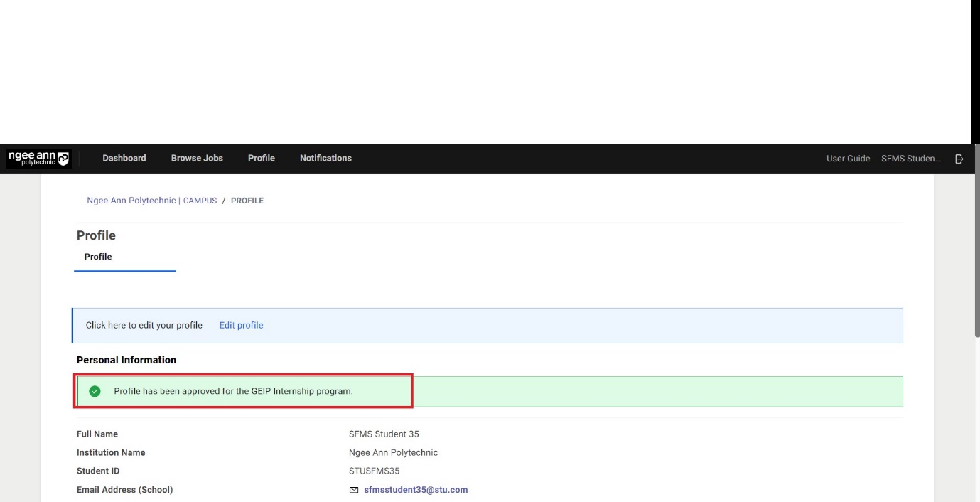Go to Browse Jobs
This screenshot has width=980, height=502.
(197, 159)
